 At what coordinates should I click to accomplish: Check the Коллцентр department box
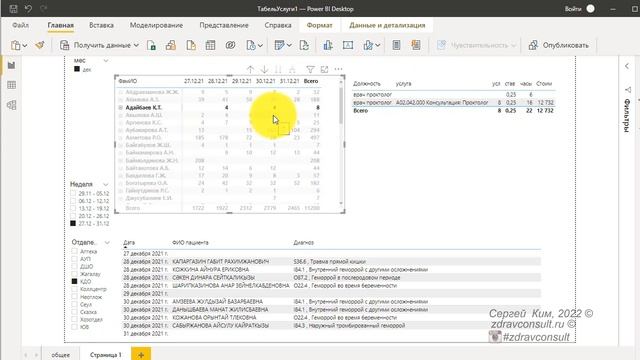click(74, 289)
